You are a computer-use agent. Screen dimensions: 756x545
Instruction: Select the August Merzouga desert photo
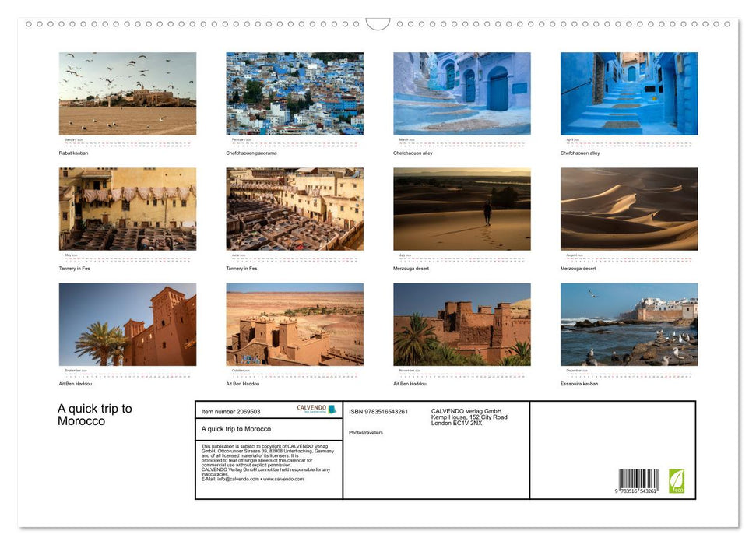pos(628,207)
